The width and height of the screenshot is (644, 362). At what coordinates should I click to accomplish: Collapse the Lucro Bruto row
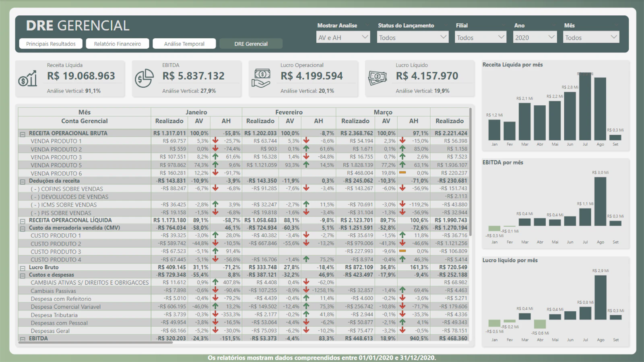point(23,268)
